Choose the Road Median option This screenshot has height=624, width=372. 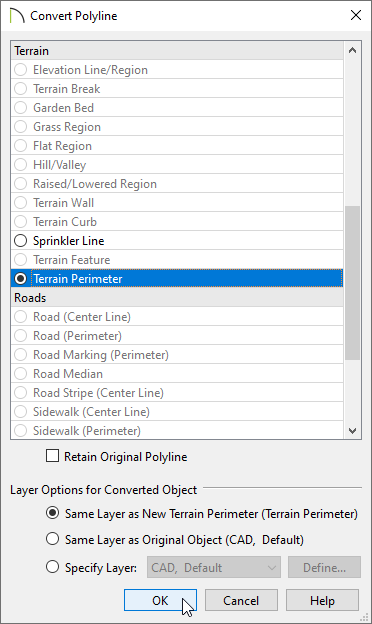click(21, 374)
